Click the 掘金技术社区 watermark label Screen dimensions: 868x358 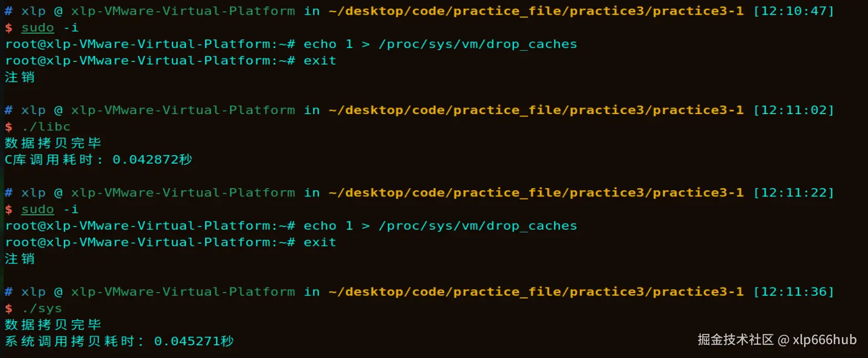click(735, 340)
